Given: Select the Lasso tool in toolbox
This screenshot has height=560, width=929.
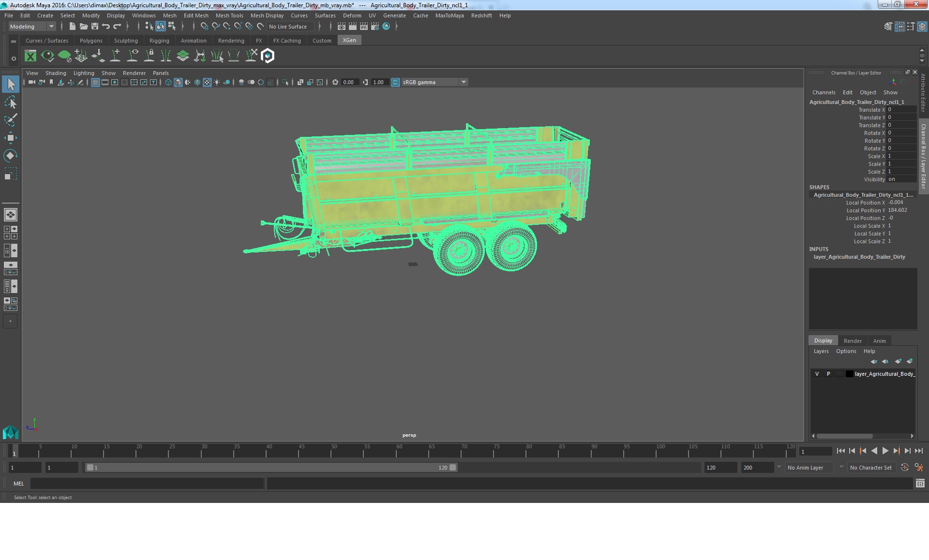Looking at the screenshot, I should click(x=10, y=103).
